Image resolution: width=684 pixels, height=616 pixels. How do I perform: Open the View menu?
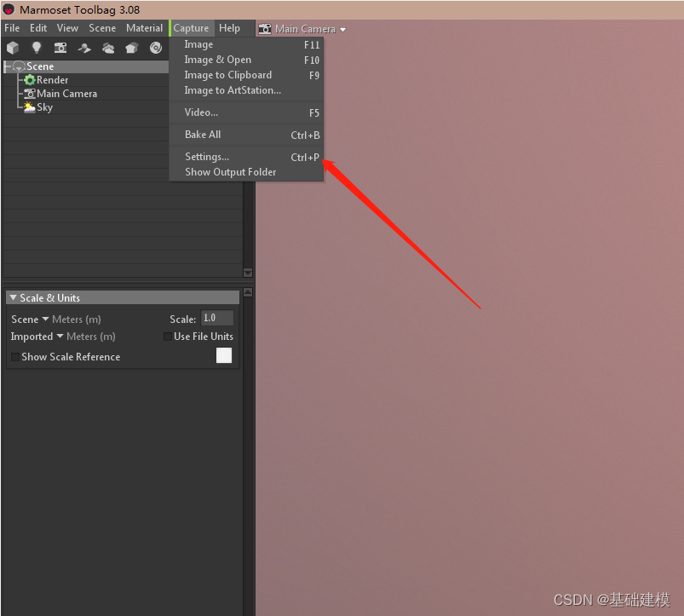tap(67, 28)
